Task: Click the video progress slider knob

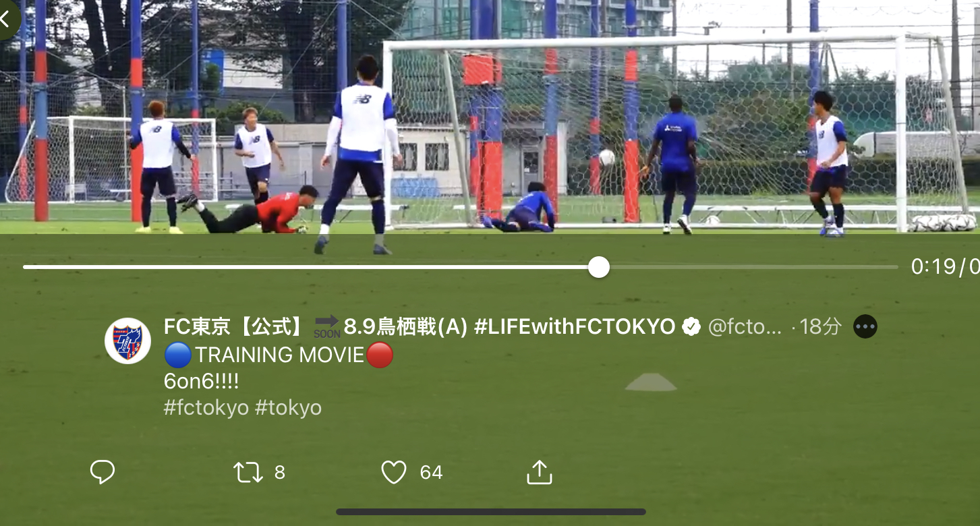Action: pos(598,267)
